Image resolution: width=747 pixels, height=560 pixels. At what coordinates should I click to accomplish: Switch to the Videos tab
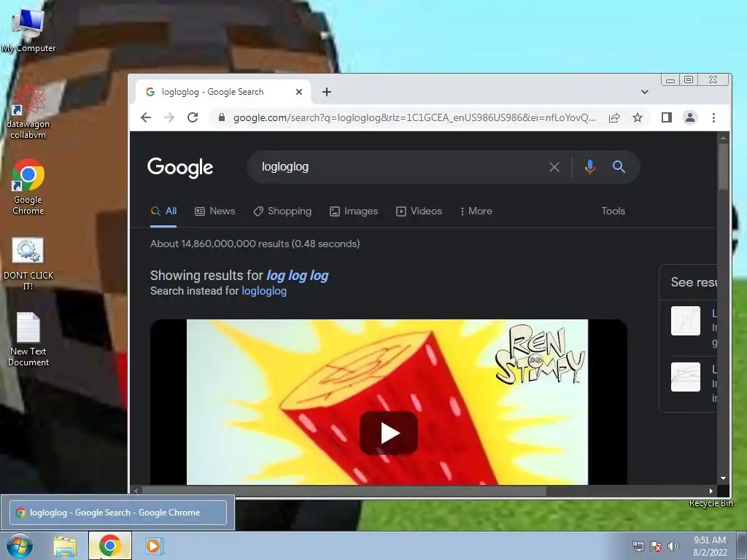pos(419,211)
